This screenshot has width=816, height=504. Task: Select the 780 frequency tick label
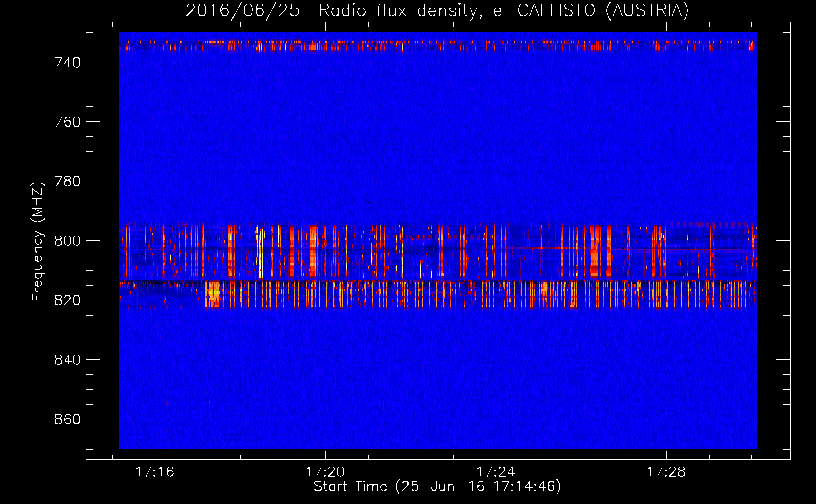(x=68, y=181)
